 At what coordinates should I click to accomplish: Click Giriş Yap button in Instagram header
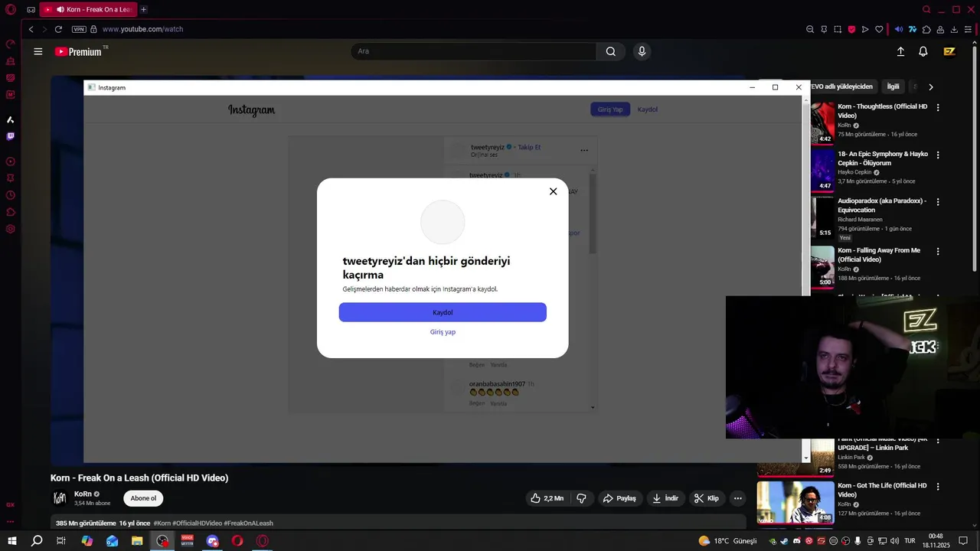coord(610,109)
